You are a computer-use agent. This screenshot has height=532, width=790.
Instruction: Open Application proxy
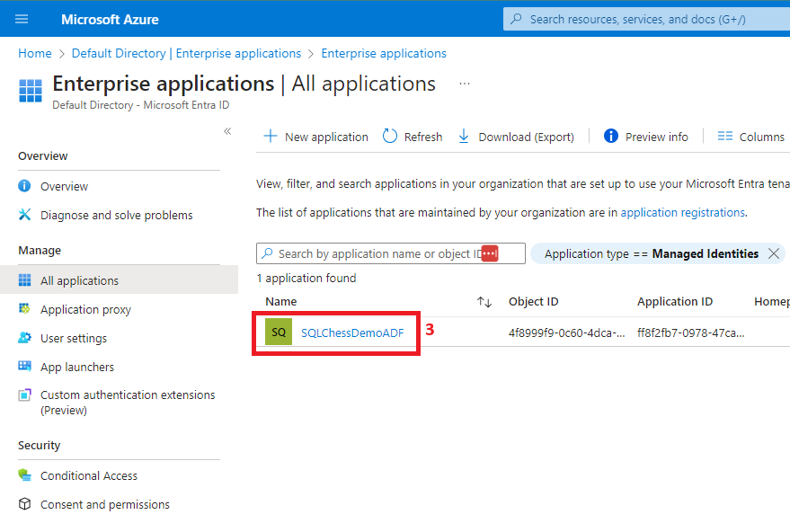coord(85,309)
